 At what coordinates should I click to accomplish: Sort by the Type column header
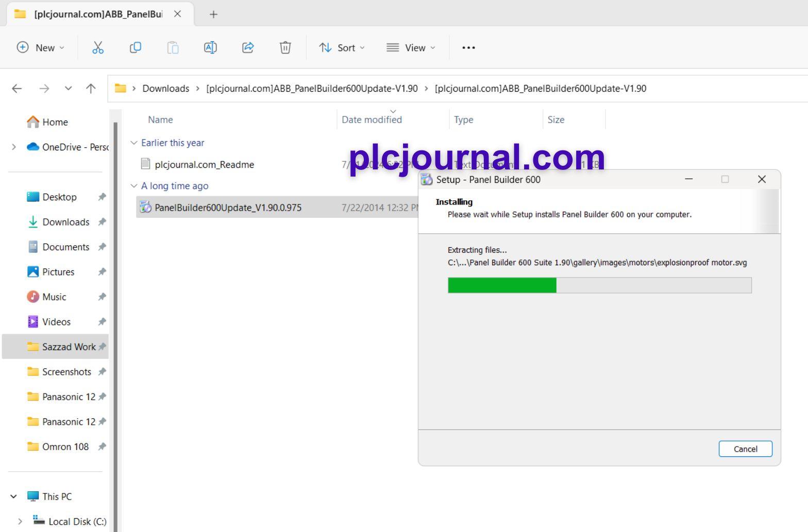pyautogui.click(x=463, y=119)
